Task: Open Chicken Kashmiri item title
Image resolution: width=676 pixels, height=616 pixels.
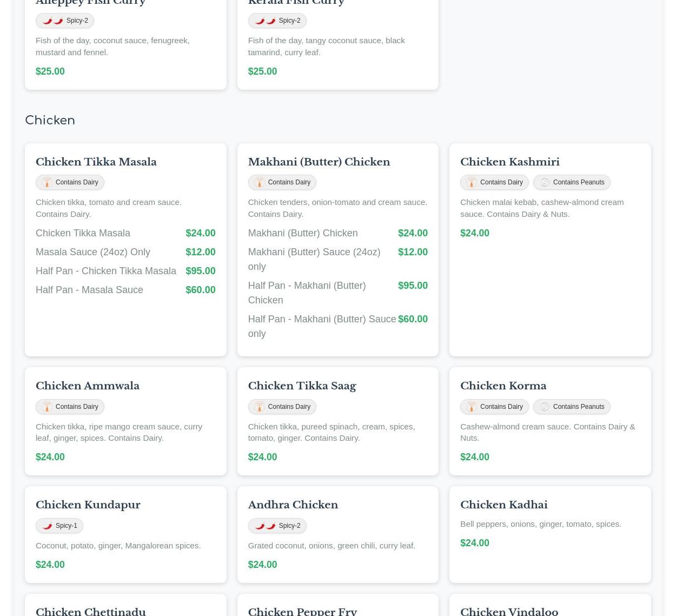Action: pos(509,162)
